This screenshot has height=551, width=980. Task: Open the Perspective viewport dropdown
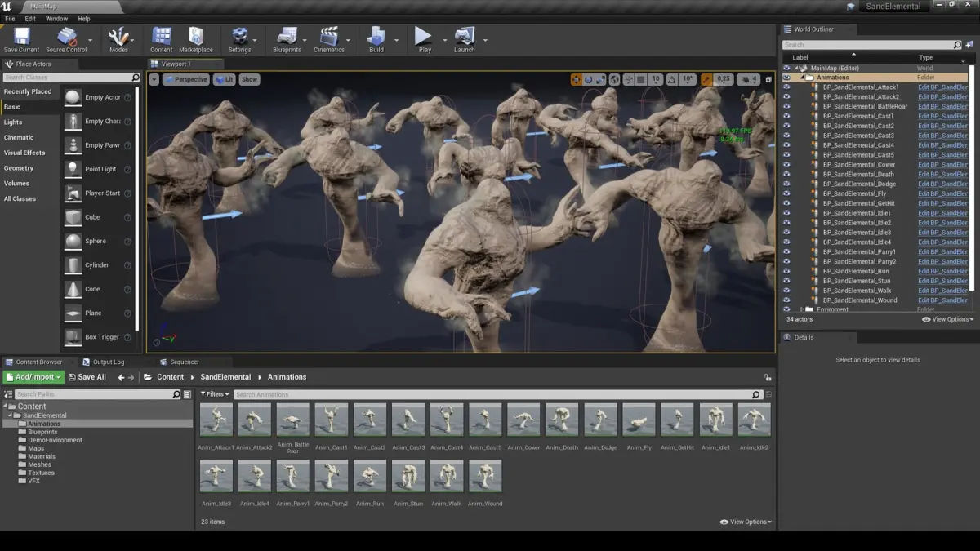185,79
